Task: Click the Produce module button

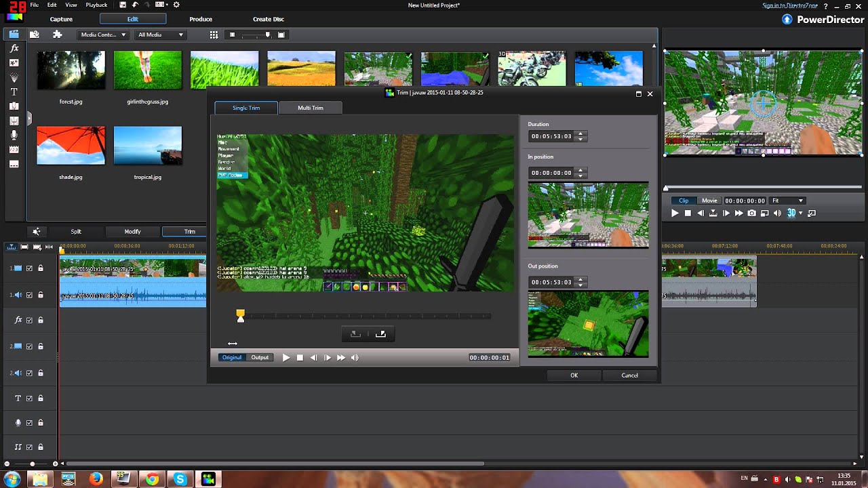Action: (201, 19)
